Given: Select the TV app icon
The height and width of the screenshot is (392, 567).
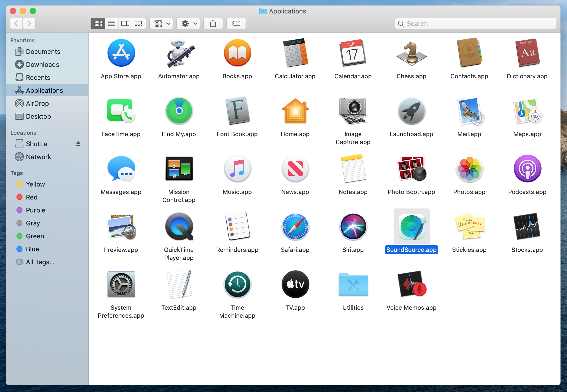Looking at the screenshot, I should click(x=295, y=284).
